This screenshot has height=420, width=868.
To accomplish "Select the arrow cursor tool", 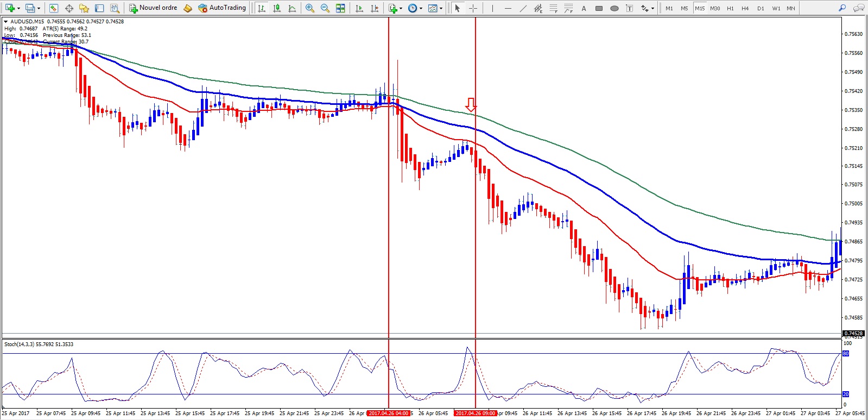I will [458, 8].
